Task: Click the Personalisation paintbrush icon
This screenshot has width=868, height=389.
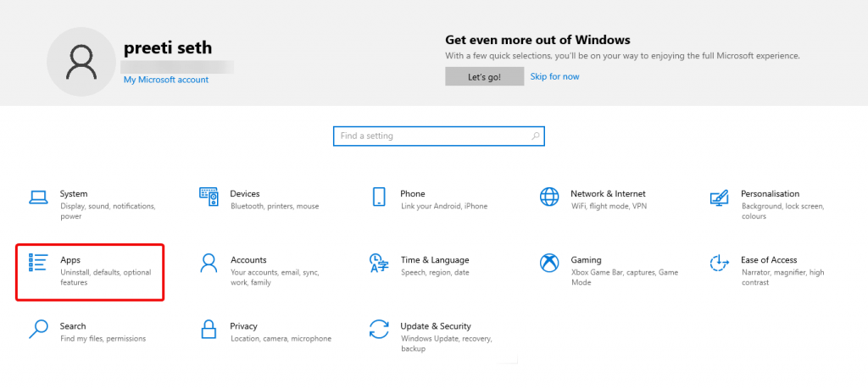Action: point(719,197)
